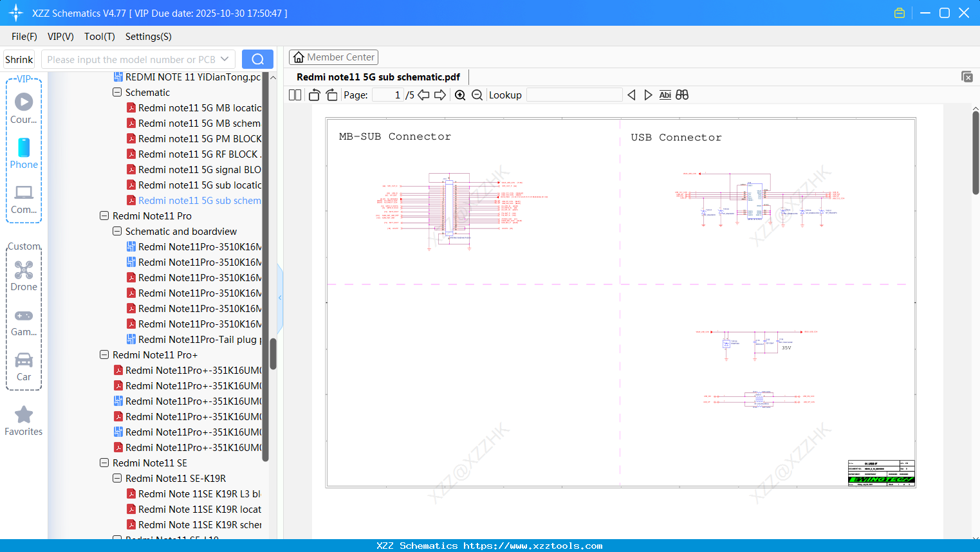Open the Drone schematics section
Viewport: 980px width, 552px height.
pos(24,275)
